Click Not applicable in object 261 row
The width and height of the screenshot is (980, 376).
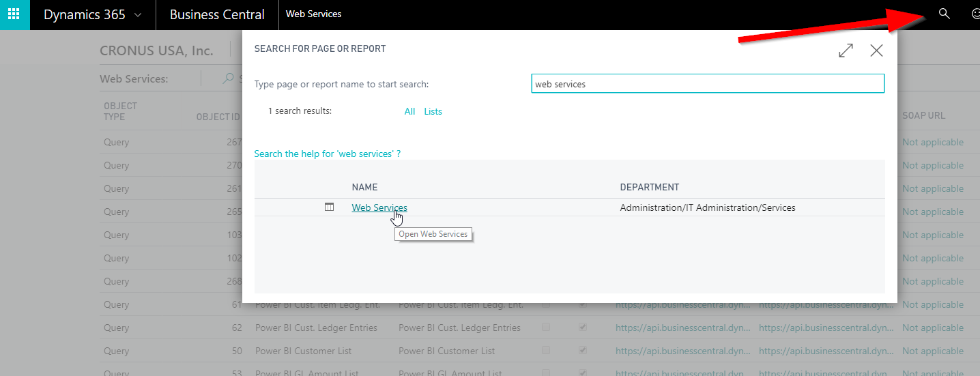pyautogui.click(x=933, y=188)
